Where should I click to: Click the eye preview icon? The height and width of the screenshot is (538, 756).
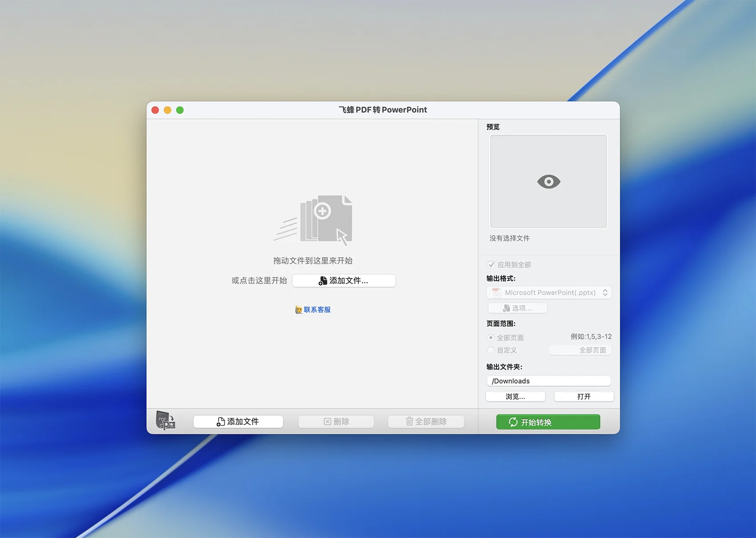pyautogui.click(x=548, y=182)
